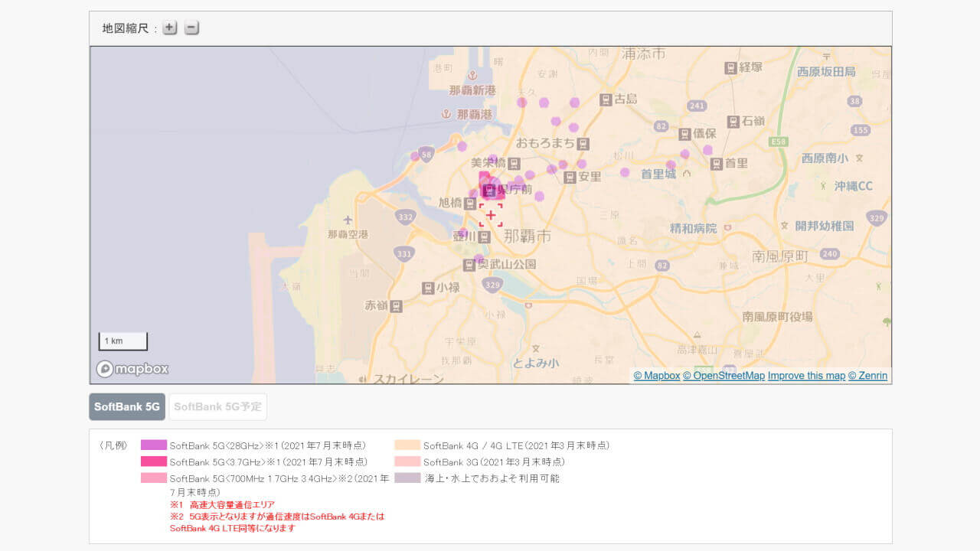Select the 安里 station marker icon

coord(570,178)
